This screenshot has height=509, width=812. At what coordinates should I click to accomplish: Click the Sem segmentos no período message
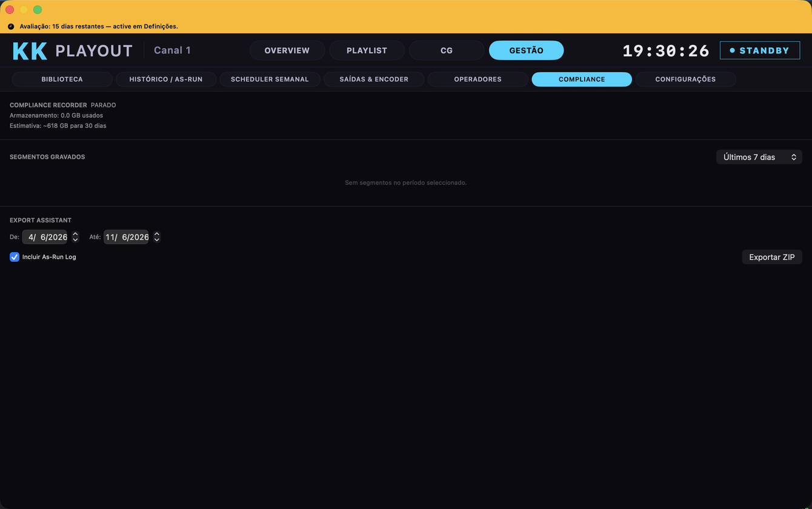click(405, 182)
